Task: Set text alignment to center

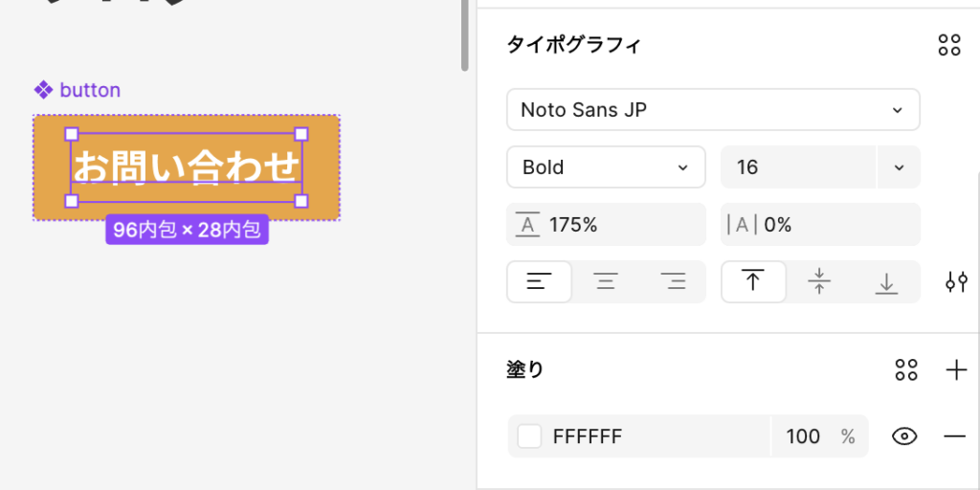Action: [x=606, y=282]
